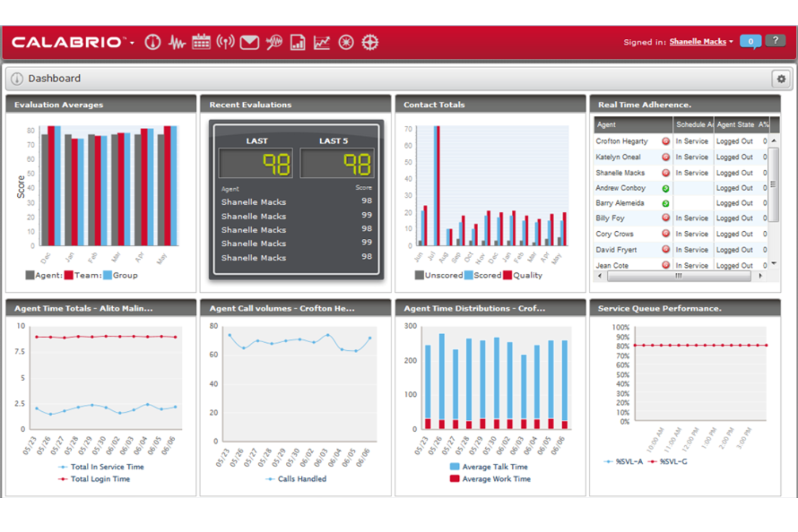Click the Shanelle Macks signed-in link

(698, 42)
